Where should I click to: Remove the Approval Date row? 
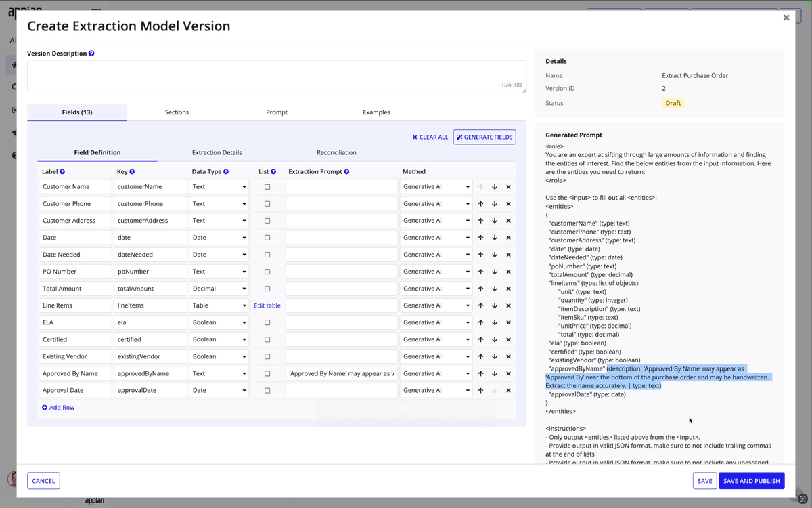508,391
